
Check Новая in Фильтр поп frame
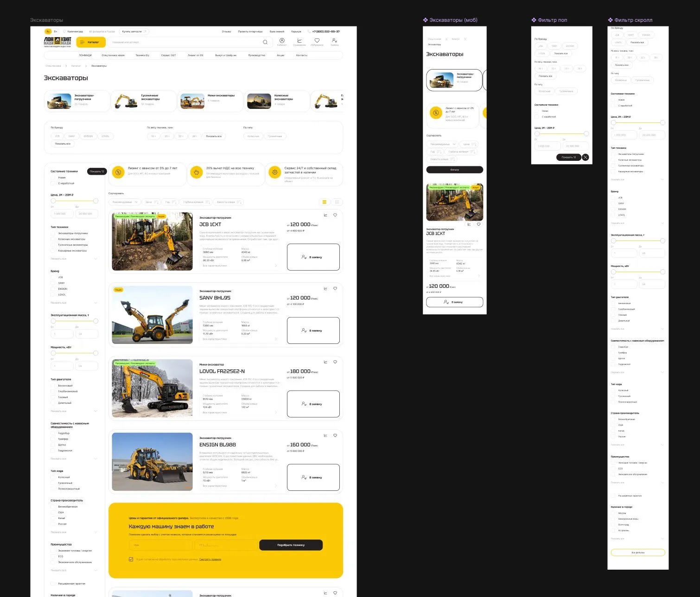click(x=537, y=111)
